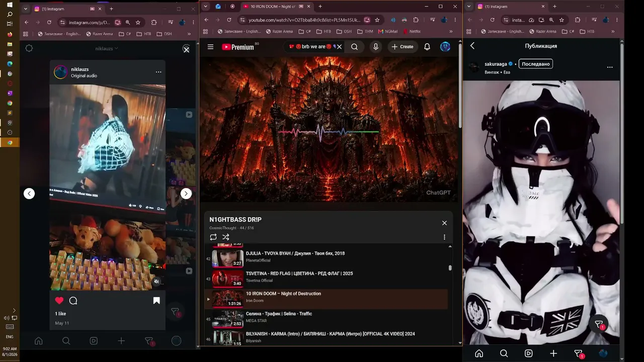Open the Netflix bookmark
Viewport: 644px width, 362px height.
tap(411, 31)
